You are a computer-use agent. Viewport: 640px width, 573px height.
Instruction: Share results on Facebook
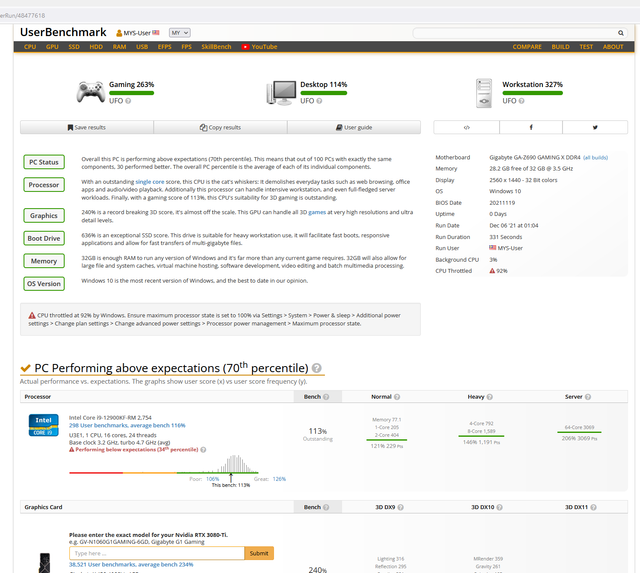(531, 127)
